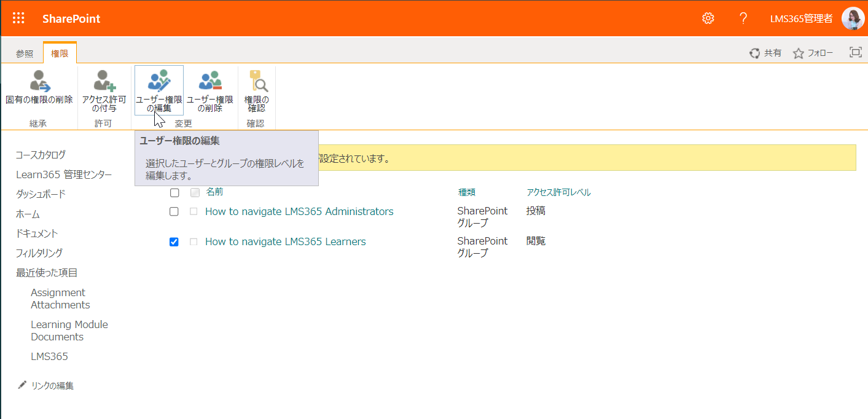Check the How to navigate LMS365 Administrators checkbox
Image resolution: width=868 pixels, height=419 pixels.
click(x=174, y=211)
